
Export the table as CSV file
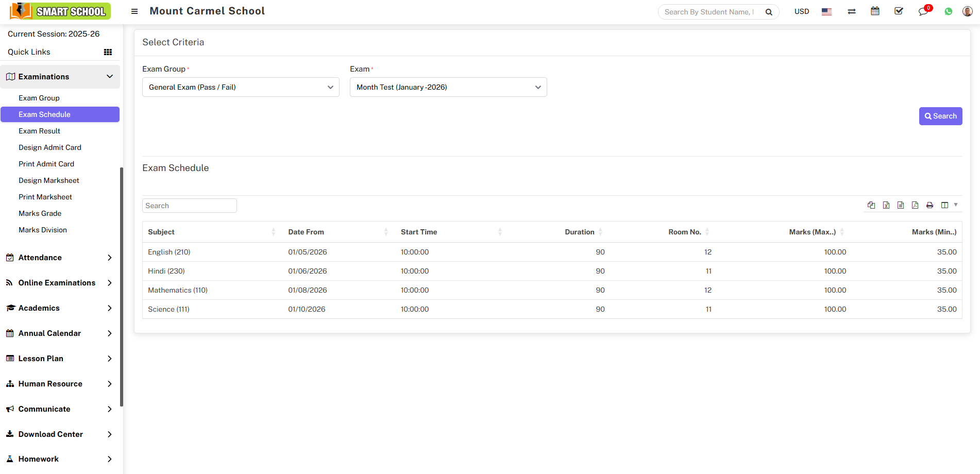click(x=901, y=205)
